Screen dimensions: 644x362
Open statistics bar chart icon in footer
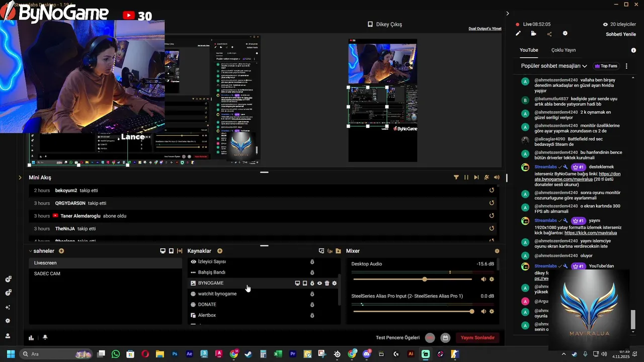point(31,338)
